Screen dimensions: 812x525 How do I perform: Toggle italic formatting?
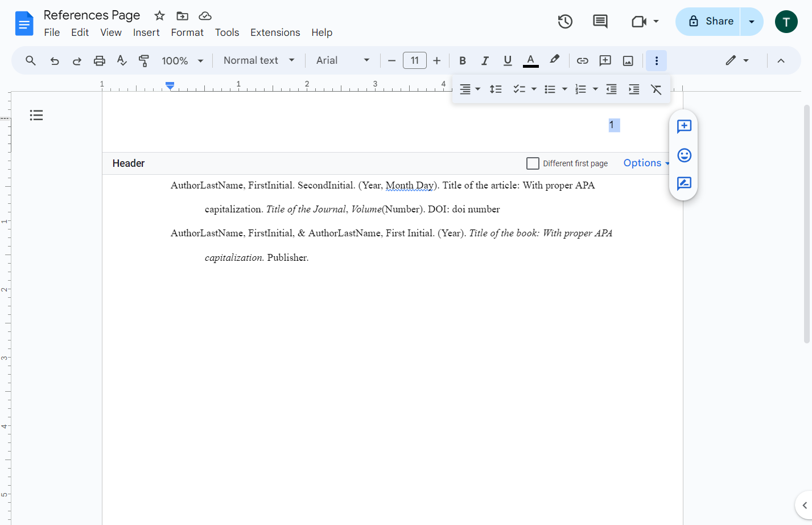pyautogui.click(x=485, y=60)
